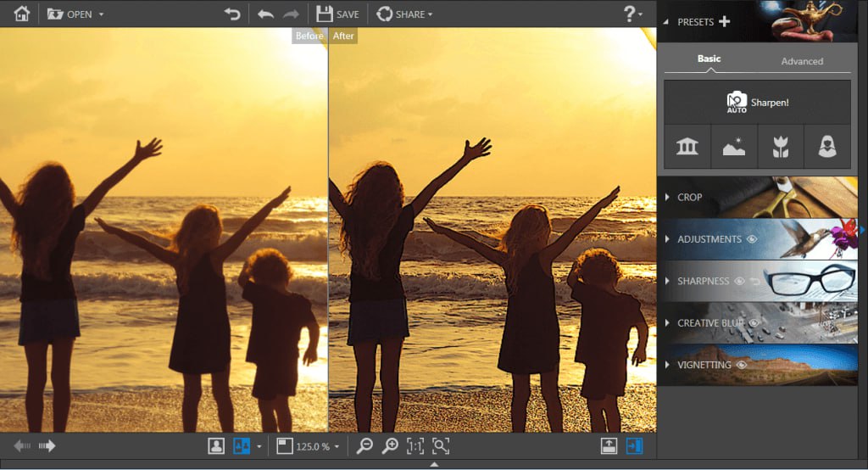Toggle Adjustments effect visibility eye
Image resolution: width=868 pixels, height=470 pixels.
pos(752,240)
